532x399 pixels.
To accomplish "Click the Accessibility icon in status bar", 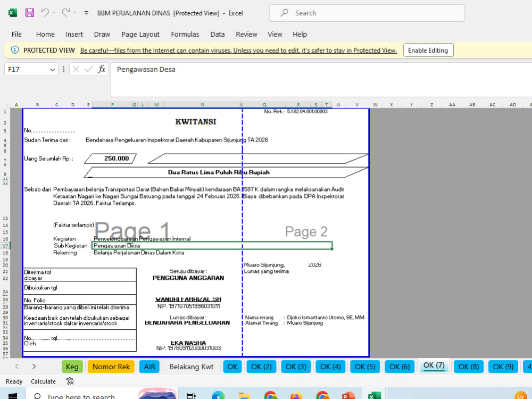I will click(70, 381).
